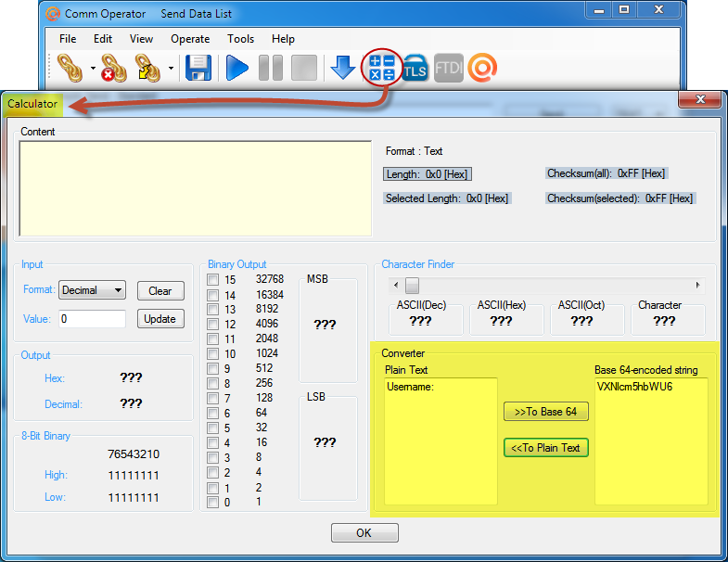Close the Comm Operator main window
Screen dimensions: 728x562
coord(658,10)
